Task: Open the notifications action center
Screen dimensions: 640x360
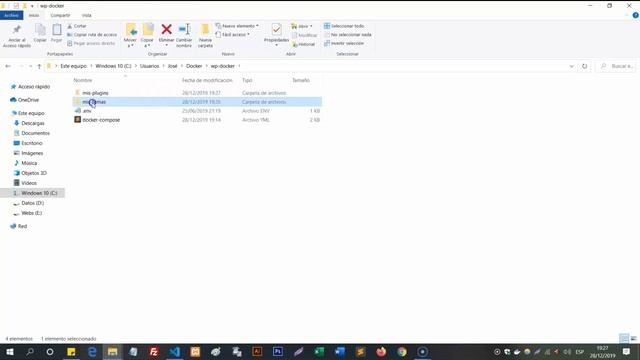Action: tap(627, 352)
